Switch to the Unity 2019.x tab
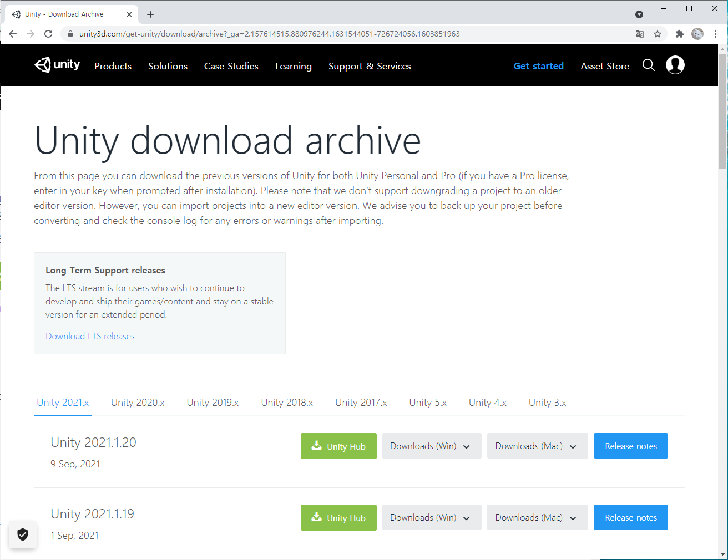The height and width of the screenshot is (560, 728). [213, 403]
